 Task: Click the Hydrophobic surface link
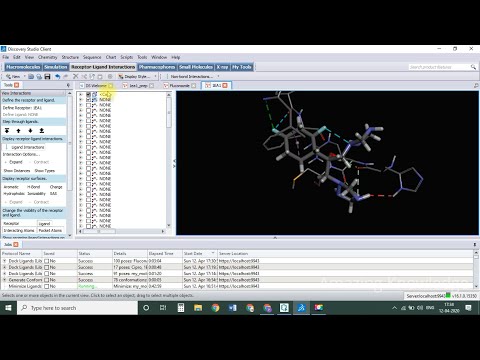(14, 194)
